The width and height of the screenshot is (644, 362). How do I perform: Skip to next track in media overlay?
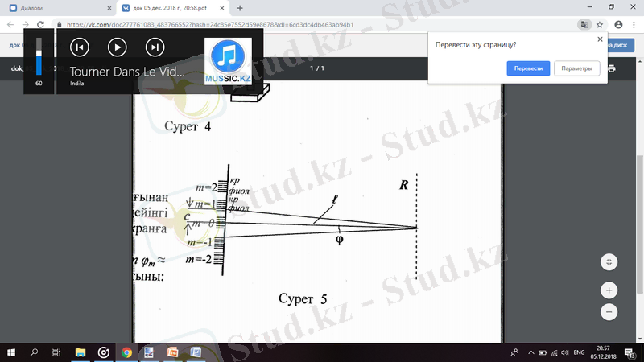click(x=155, y=47)
